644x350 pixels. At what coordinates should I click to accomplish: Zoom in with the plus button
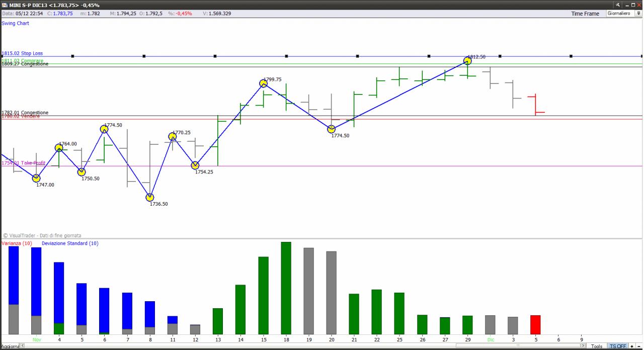click(632, 346)
